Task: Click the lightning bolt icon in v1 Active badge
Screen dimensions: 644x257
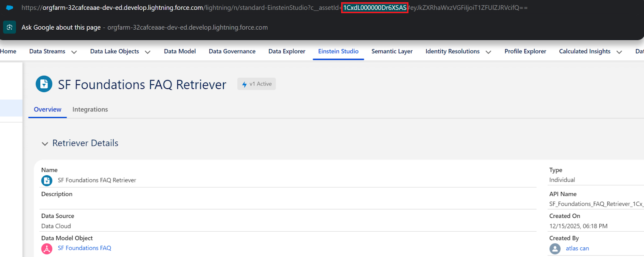Action: [244, 84]
